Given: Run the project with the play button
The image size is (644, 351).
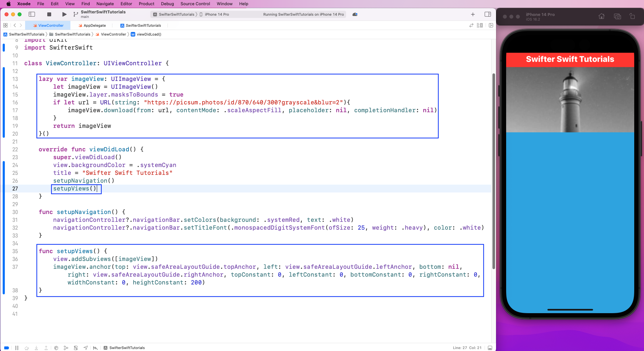Looking at the screenshot, I should tap(64, 14).
